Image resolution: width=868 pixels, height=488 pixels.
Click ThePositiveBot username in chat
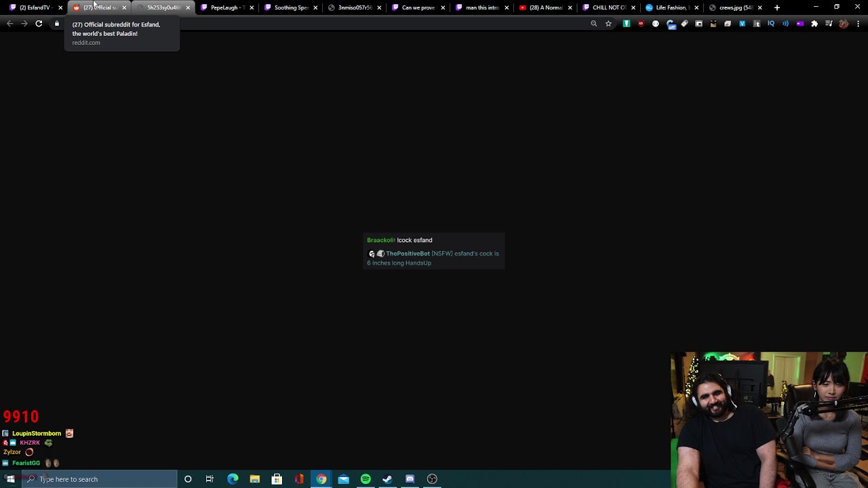[408, 253]
